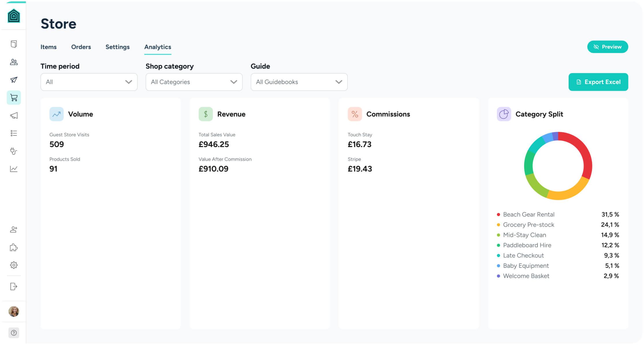Screen dimensions: 644x345
Task: Click the Export Excel button
Action: (x=598, y=82)
